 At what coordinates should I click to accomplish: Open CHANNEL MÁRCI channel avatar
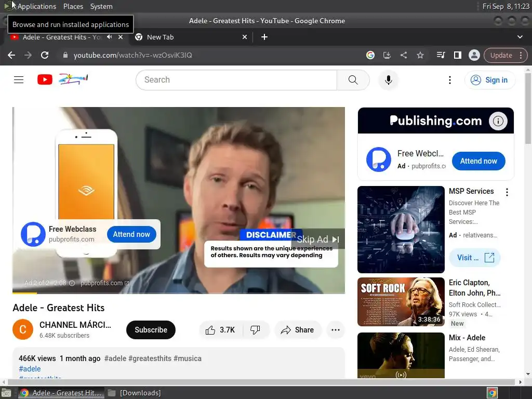(23, 329)
